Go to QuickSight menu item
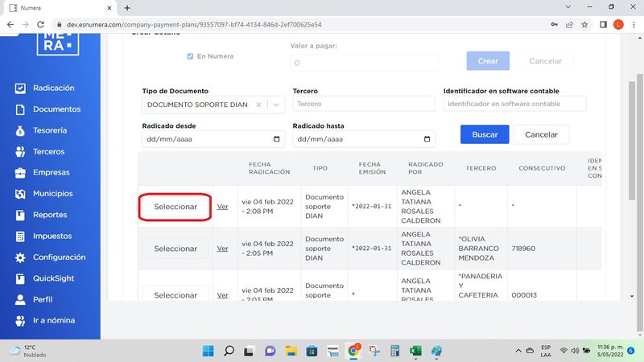Screen dimensions: 644x362 coord(52,278)
